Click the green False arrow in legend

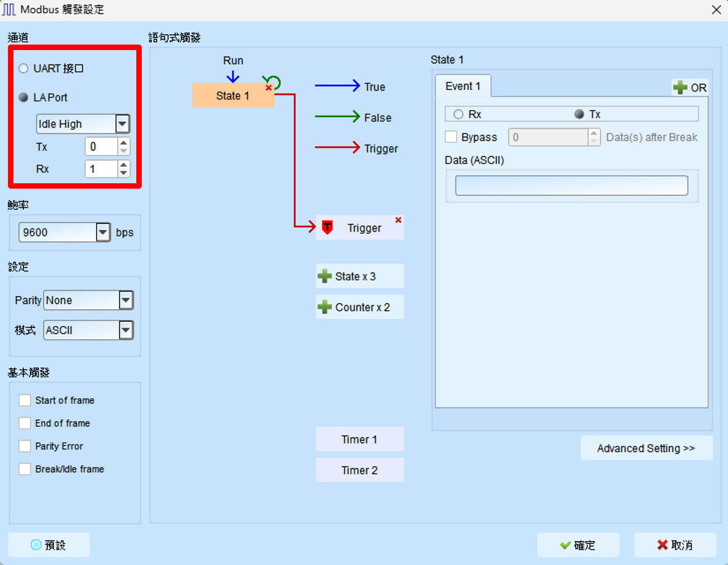click(337, 117)
